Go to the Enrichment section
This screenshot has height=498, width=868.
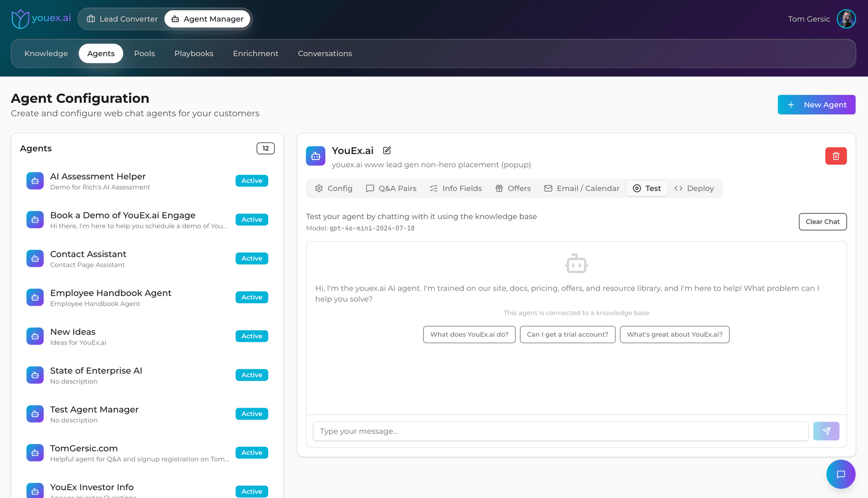[x=256, y=53]
